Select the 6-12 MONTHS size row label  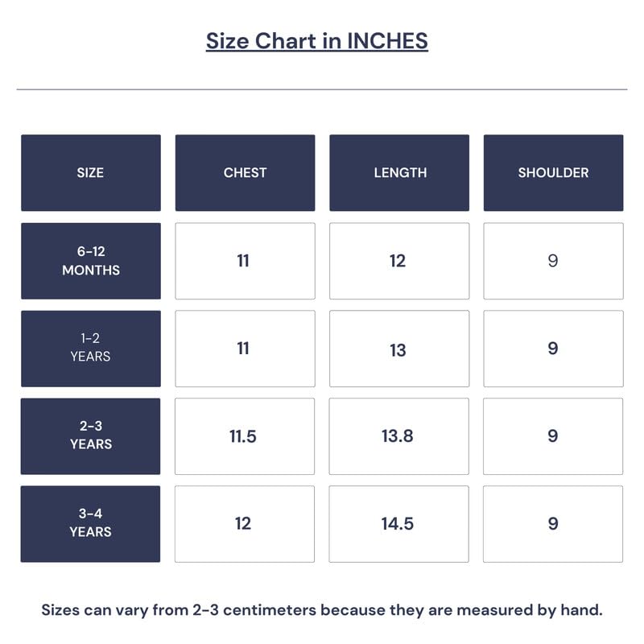[x=90, y=261]
